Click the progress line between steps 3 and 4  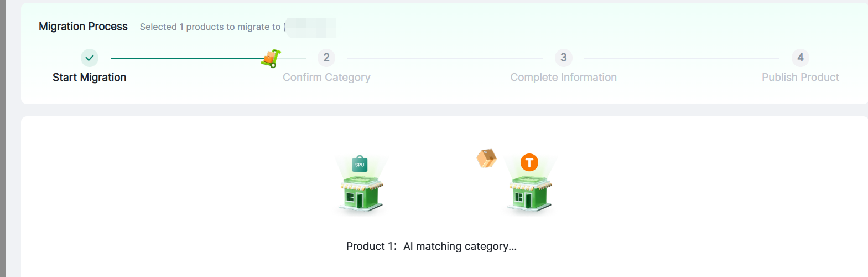click(682, 58)
